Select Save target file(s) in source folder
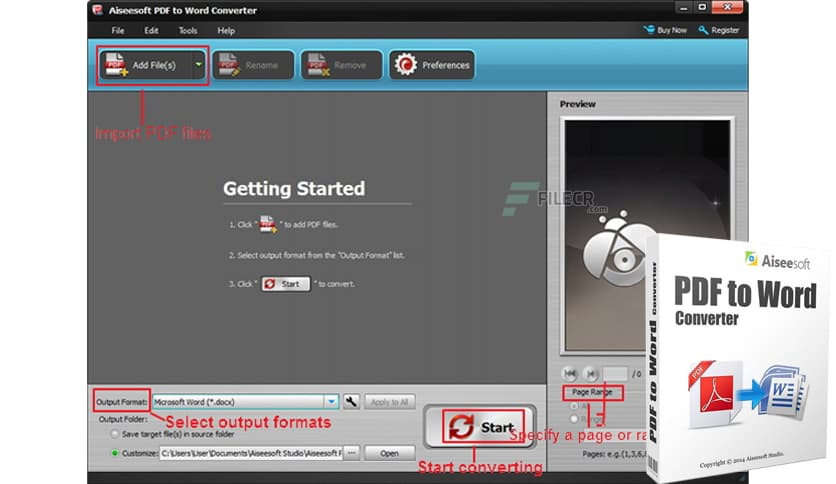 pos(115,434)
